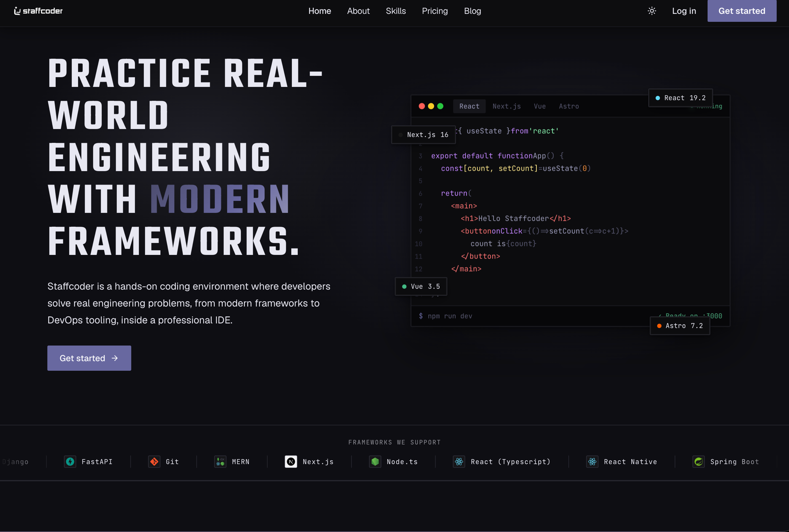The height and width of the screenshot is (532, 789).
Task: Click the staffcoder logo
Action: click(38, 11)
